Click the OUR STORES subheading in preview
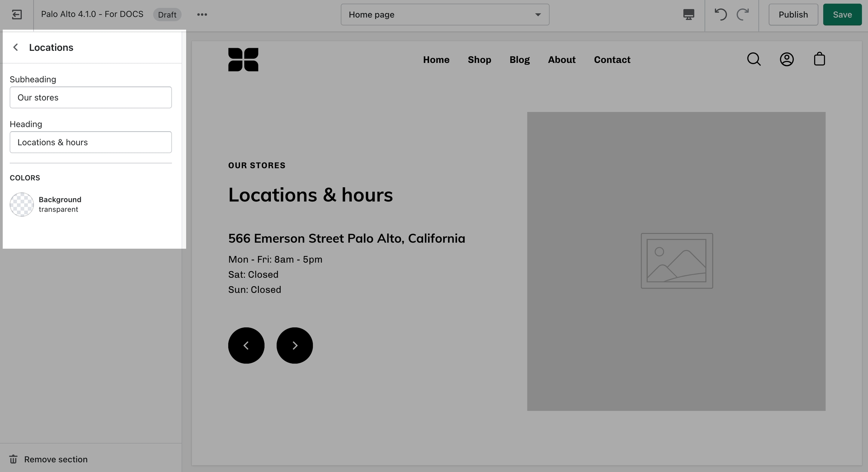 257,165
